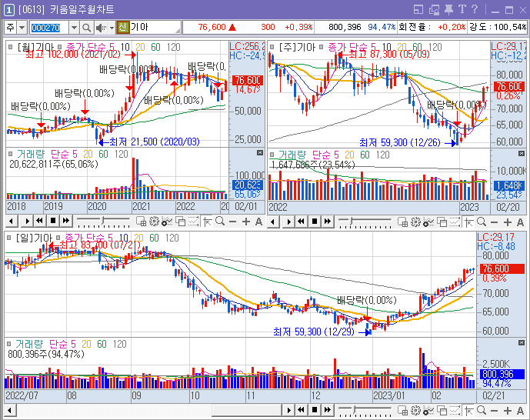Stop daily chart playback
This screenshot has height=420, width=530.
[315, 410]
